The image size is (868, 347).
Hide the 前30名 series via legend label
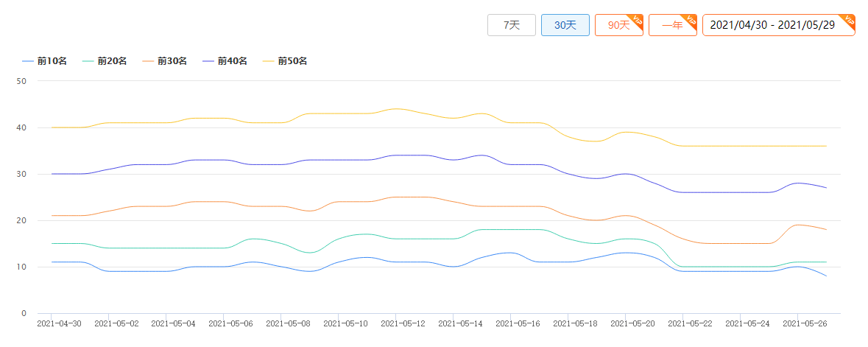pos(172,61)
